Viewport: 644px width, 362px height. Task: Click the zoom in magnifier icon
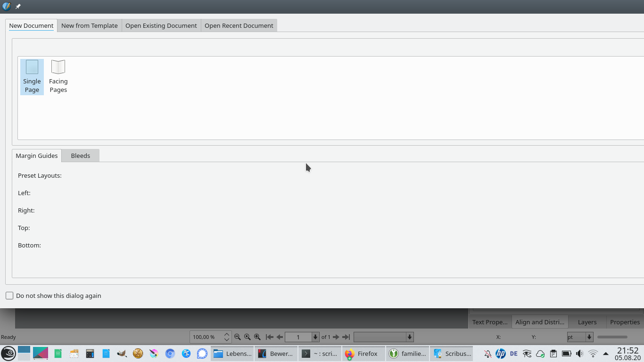click(257, 337)
